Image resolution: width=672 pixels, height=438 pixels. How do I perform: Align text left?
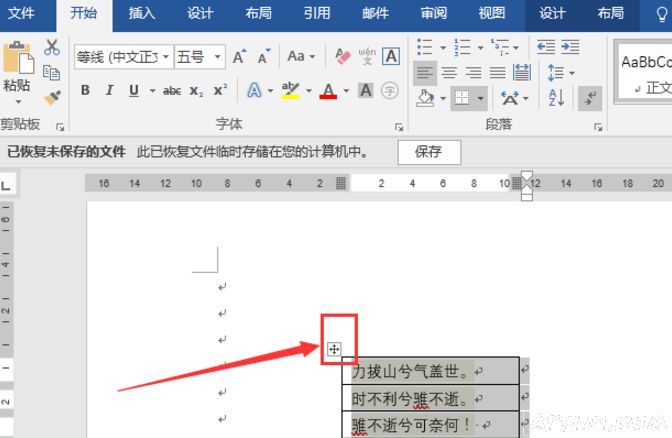coord(425,72)
